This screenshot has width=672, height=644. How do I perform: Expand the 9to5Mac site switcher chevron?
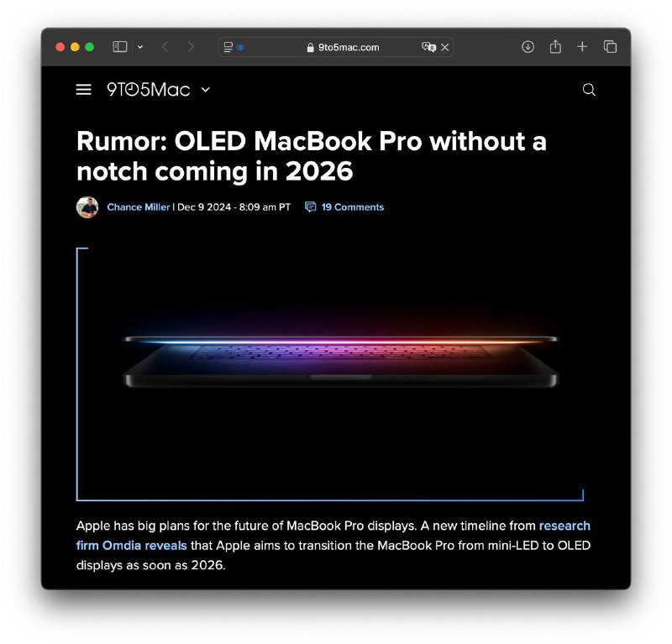click(206, 90)
